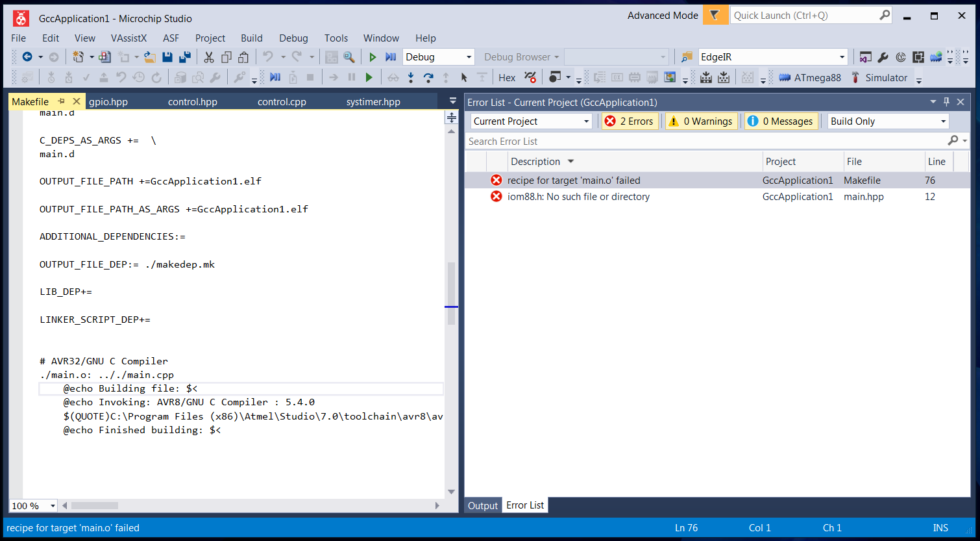Click the Step Into arrow icon
Viewport: 980px width, 541px height.
point(411,78)
